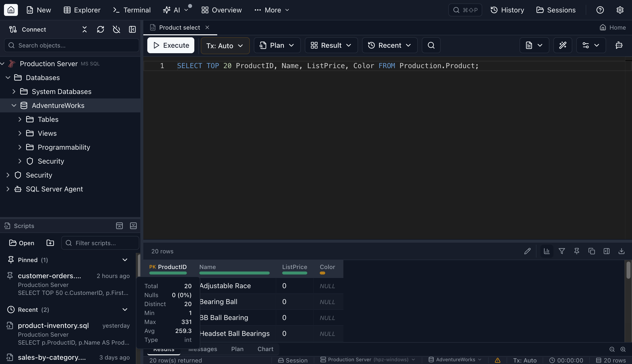The image size is (632, 364).
Task: Toggle the results side panel icon
Action: pos(606,251)
